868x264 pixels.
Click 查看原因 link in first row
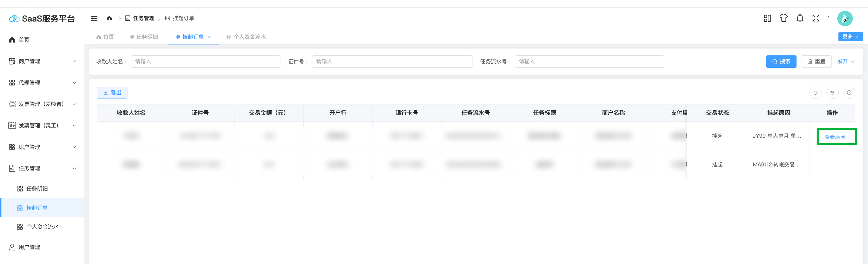835,137
